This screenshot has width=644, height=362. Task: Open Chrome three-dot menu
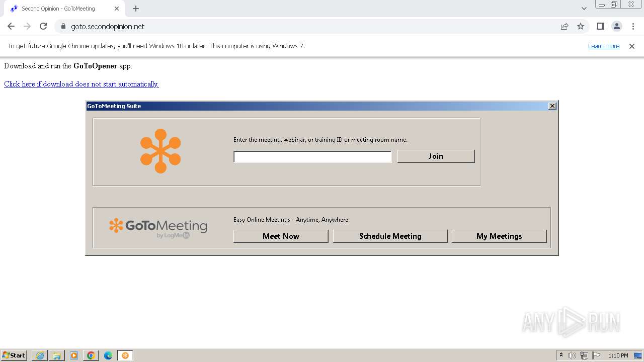[x=633, y=26]
